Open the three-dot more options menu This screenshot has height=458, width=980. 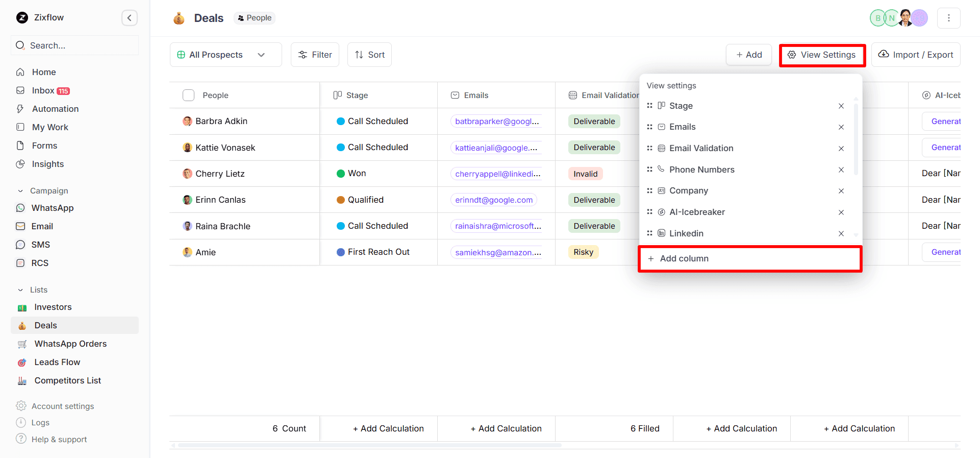click(948, 18)
